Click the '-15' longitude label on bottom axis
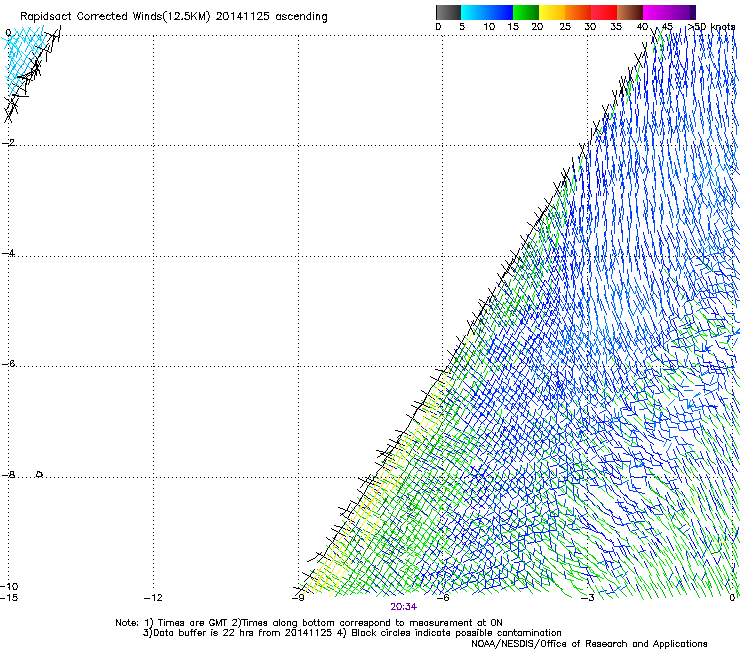The width and height of the screenshot is (740, 650). tap(9, 598)
